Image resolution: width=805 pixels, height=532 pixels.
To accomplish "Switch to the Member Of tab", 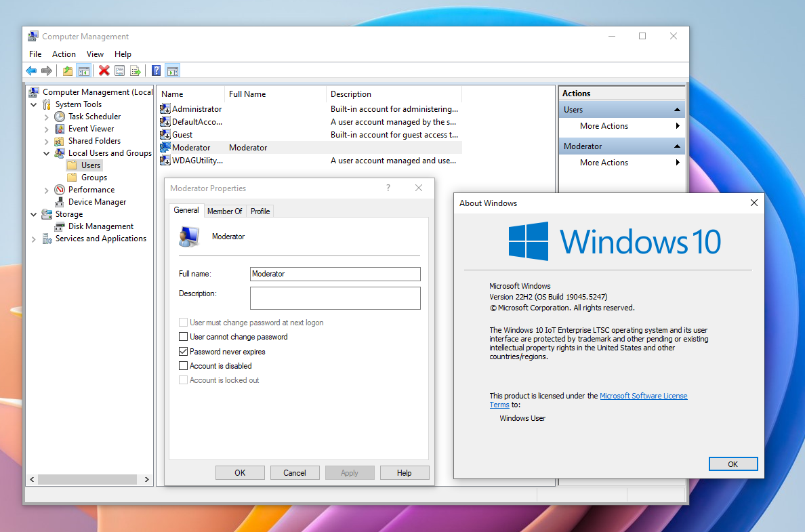I will (224, 211).
